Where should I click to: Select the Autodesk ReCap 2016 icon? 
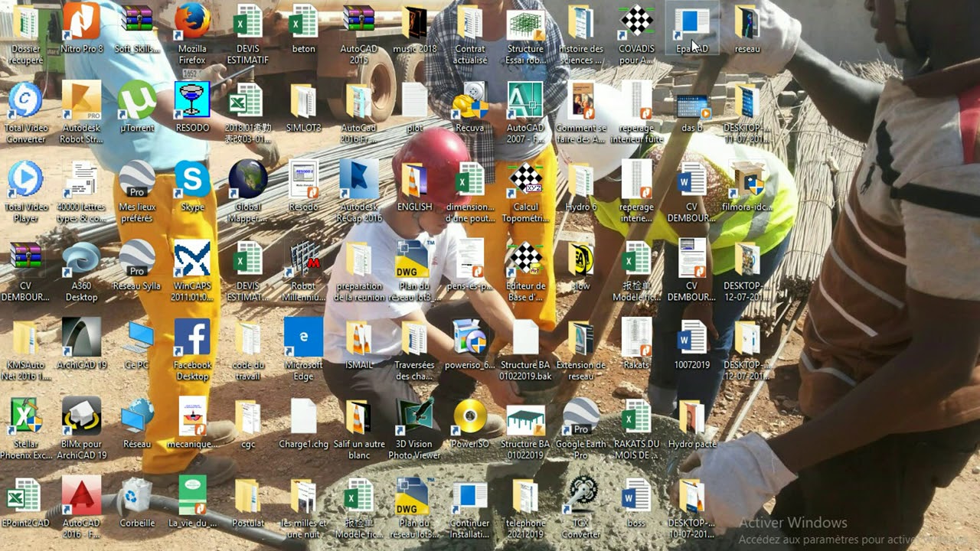359,192
